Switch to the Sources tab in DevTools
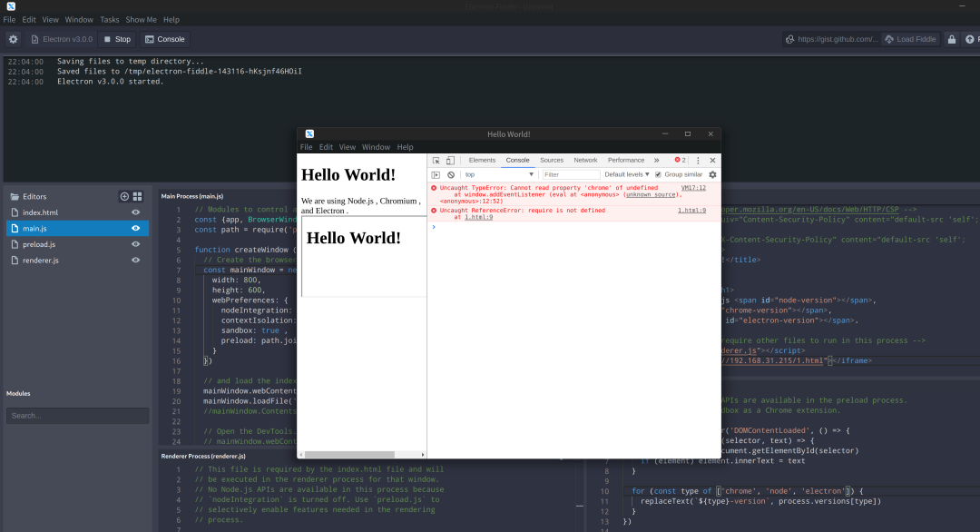Viewport: 980px width, 532px height. 552,161
